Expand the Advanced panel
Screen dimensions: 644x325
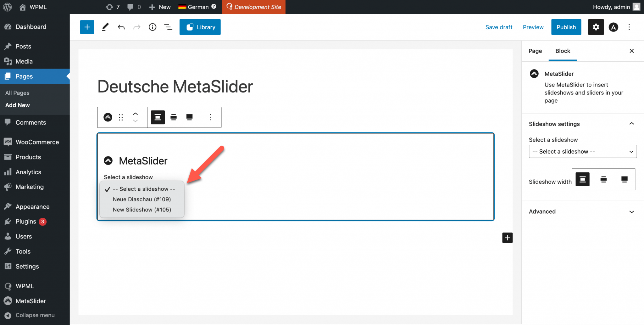[583, 211]
